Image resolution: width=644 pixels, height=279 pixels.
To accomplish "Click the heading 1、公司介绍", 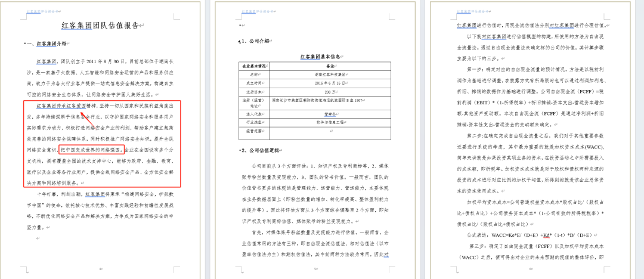I will click(x=254, y=41).
